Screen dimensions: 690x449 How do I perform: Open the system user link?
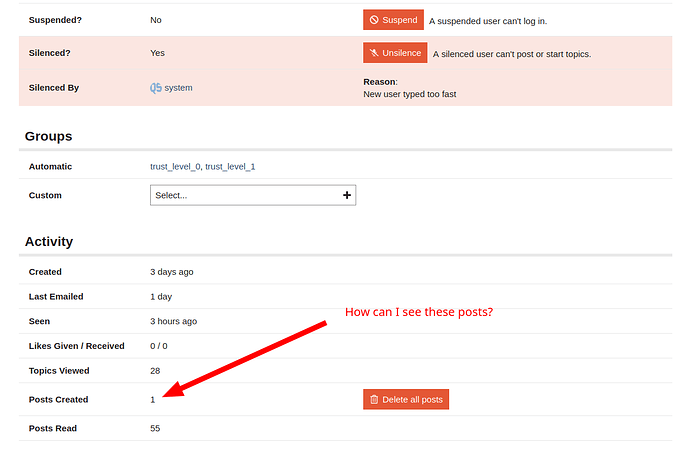(x=178, y=88)
